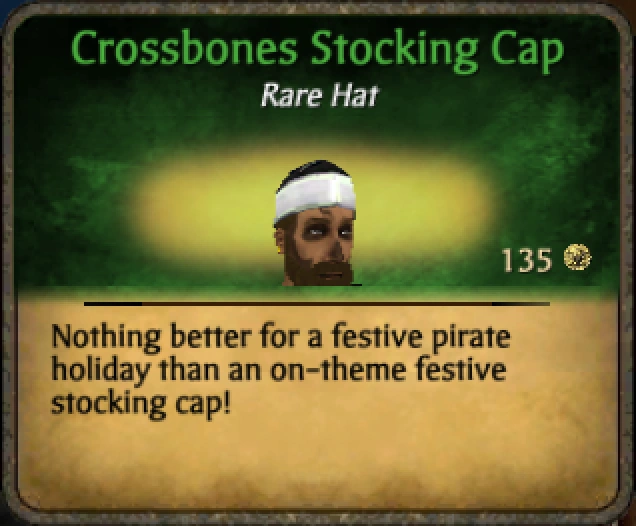
Task: Select the Rare Hat rarity label
Action: [319, 97]
